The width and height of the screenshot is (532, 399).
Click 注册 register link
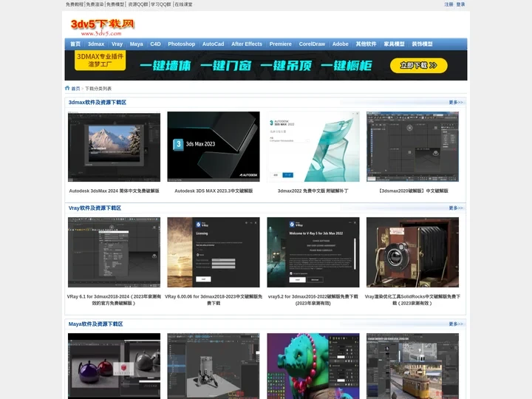point(449,4)
